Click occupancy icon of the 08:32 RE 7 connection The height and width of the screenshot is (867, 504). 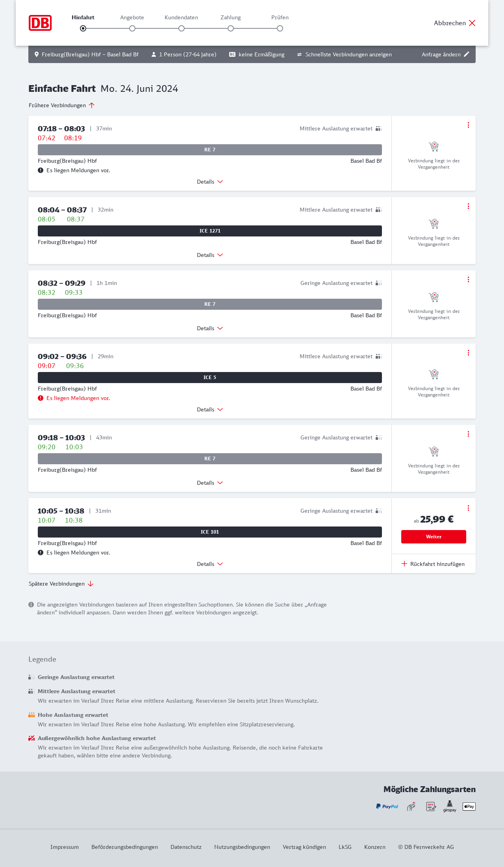click(379, 283)
